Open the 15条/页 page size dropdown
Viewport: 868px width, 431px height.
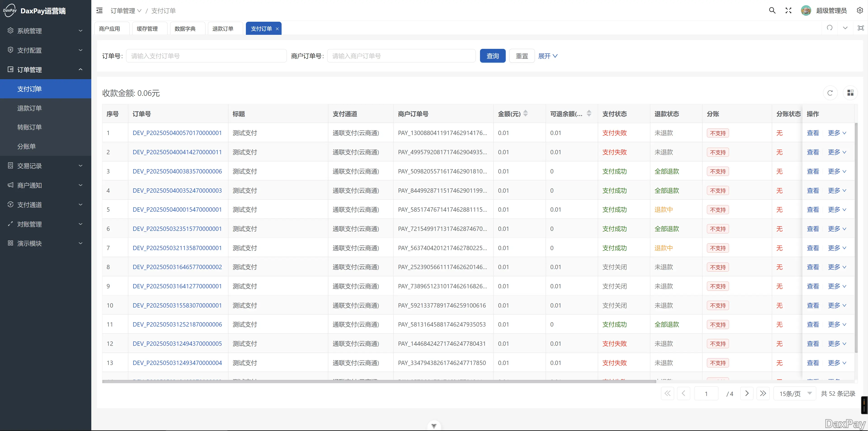(x=795, y=393)
